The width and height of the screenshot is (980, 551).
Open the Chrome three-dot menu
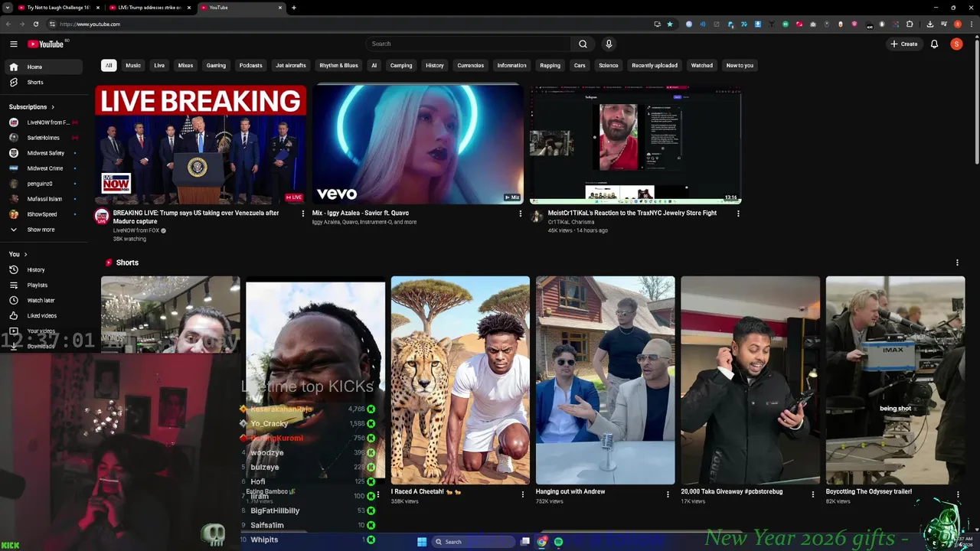tap(971, 24)
